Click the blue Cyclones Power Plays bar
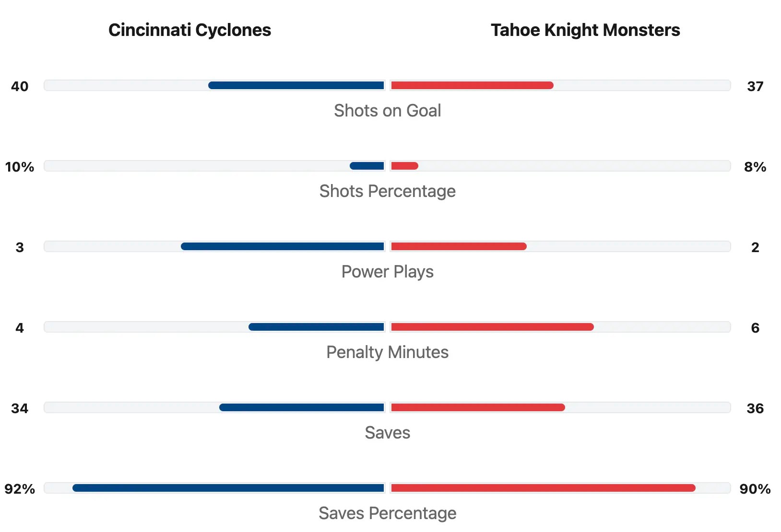 coord(283,247)
